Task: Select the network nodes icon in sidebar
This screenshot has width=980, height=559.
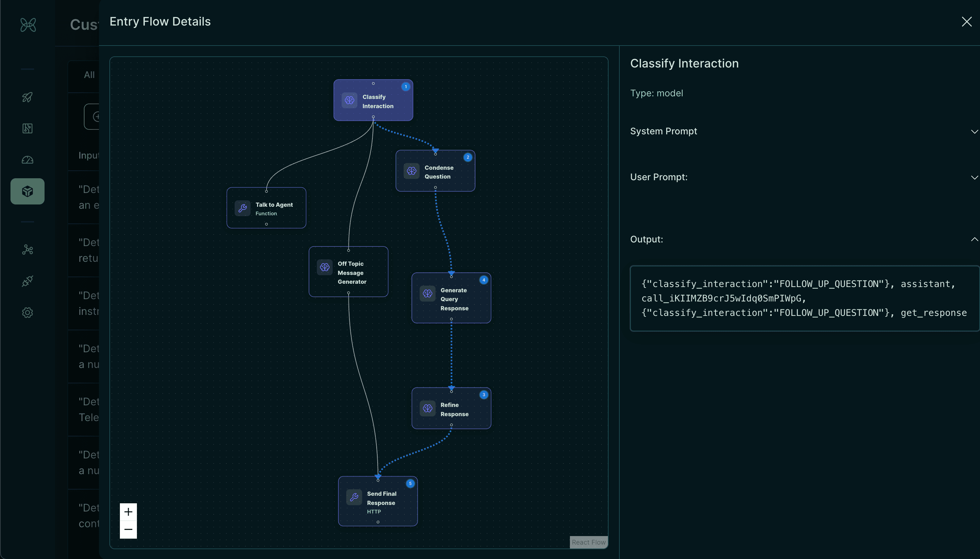Action: tap(27, 250)
